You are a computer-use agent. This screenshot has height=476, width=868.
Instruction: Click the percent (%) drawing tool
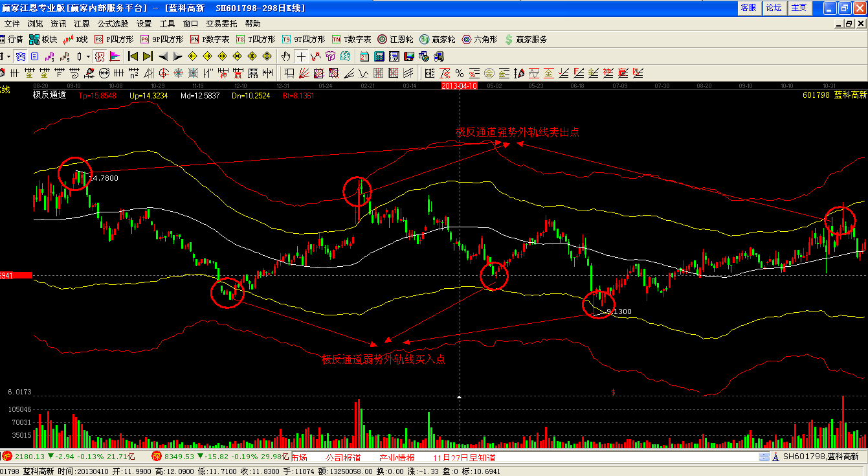[459, 73]
